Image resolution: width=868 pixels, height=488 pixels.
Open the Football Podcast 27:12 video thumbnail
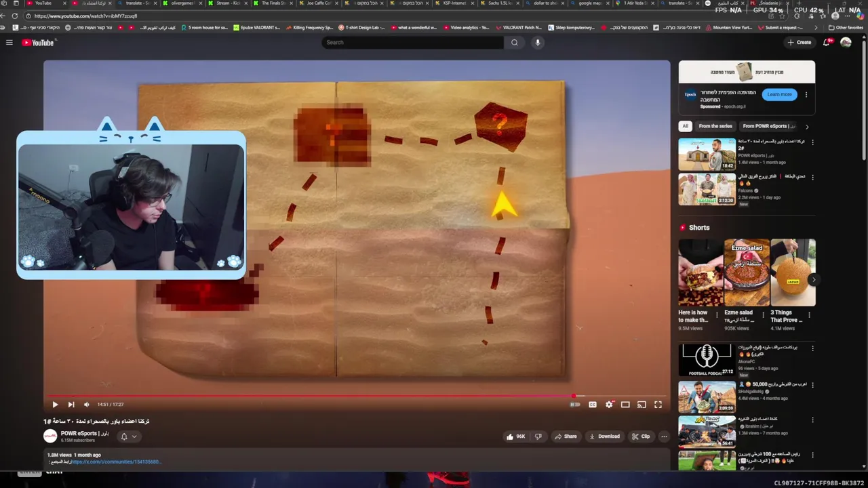point(707,360)
